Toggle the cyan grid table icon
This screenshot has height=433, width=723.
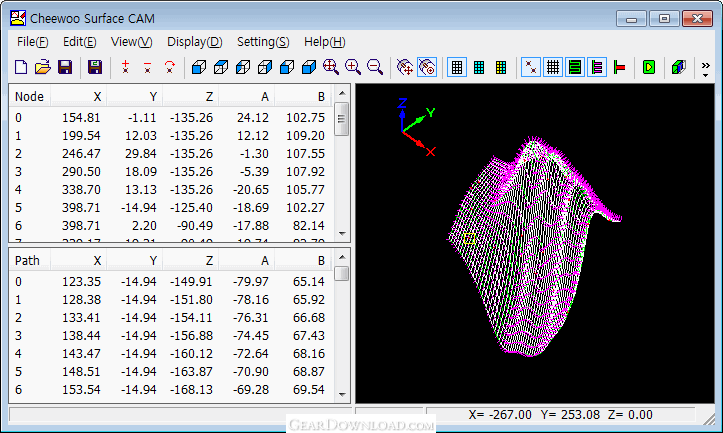click(479, 67)
